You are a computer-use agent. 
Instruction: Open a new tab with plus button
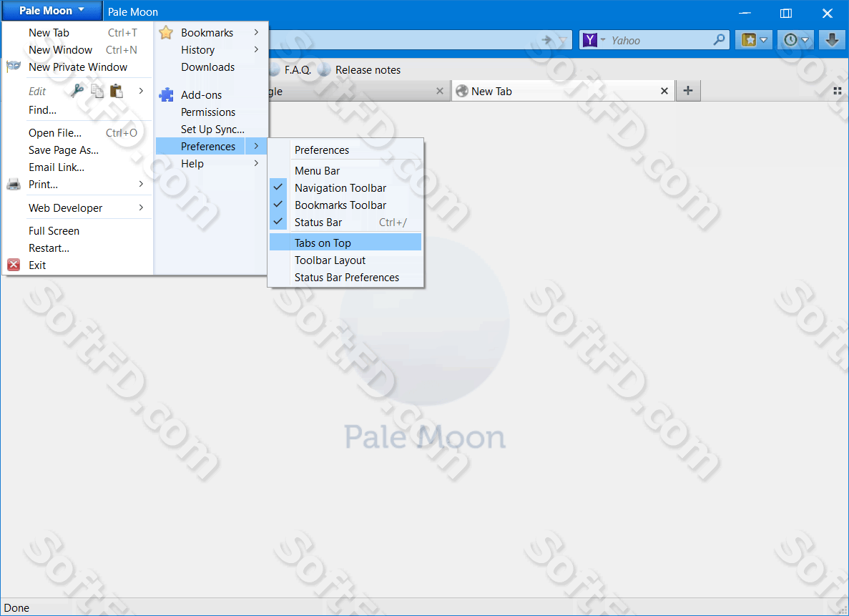point(687,90)
